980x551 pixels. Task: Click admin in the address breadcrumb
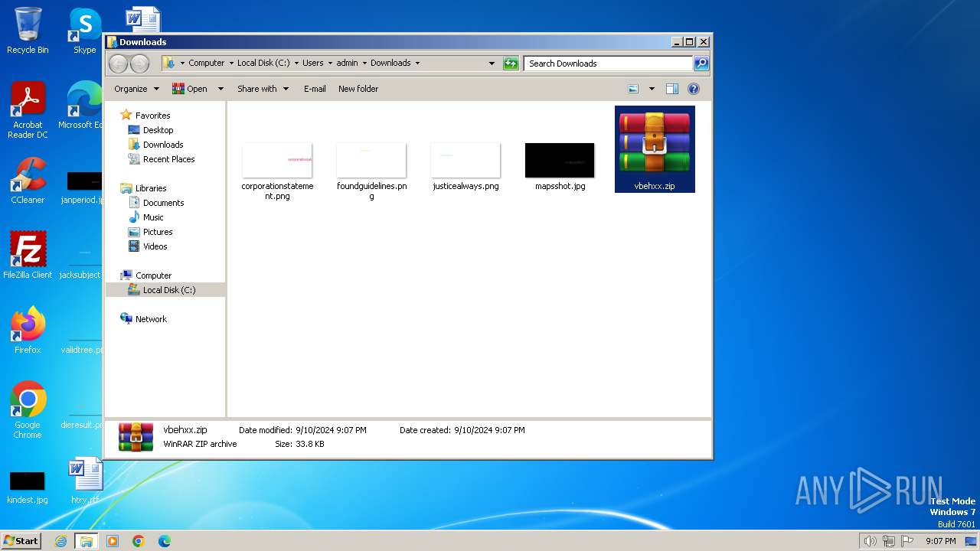[x=347, y=64]
